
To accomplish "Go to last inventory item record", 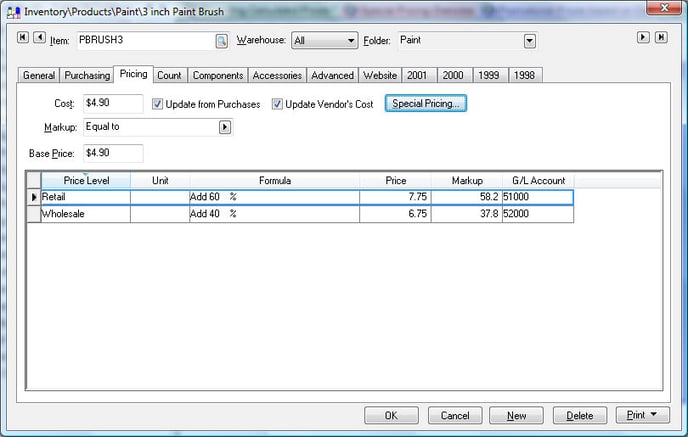I will [661, 37].
